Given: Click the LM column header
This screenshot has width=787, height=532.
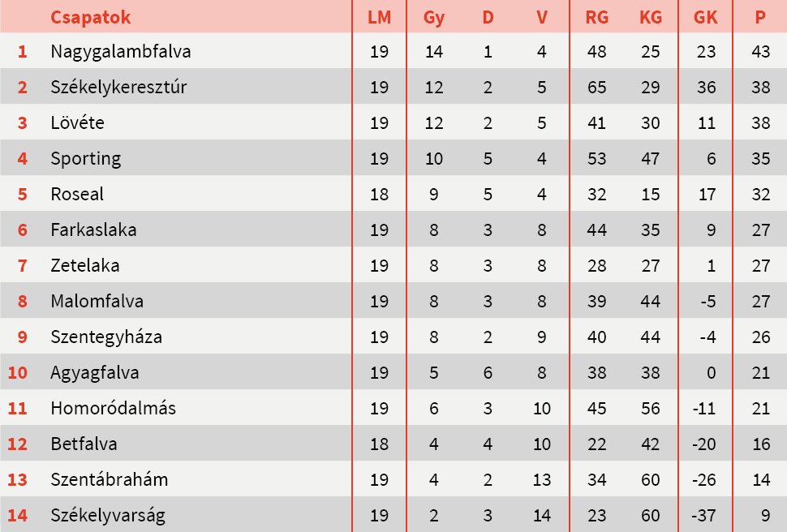Looking at the screenshot, I should pos(379,17).
